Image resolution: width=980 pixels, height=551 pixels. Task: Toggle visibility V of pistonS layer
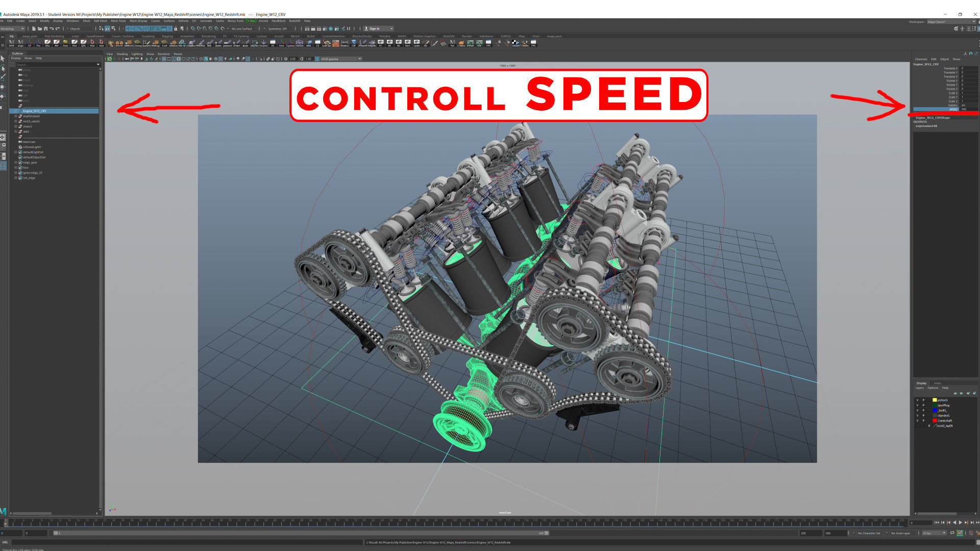click(917, 400)
